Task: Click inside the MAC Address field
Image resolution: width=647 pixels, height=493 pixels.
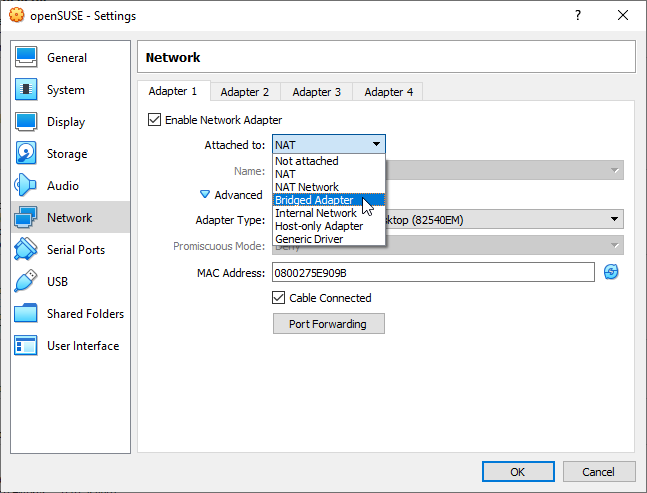Action: click(430, 272)
